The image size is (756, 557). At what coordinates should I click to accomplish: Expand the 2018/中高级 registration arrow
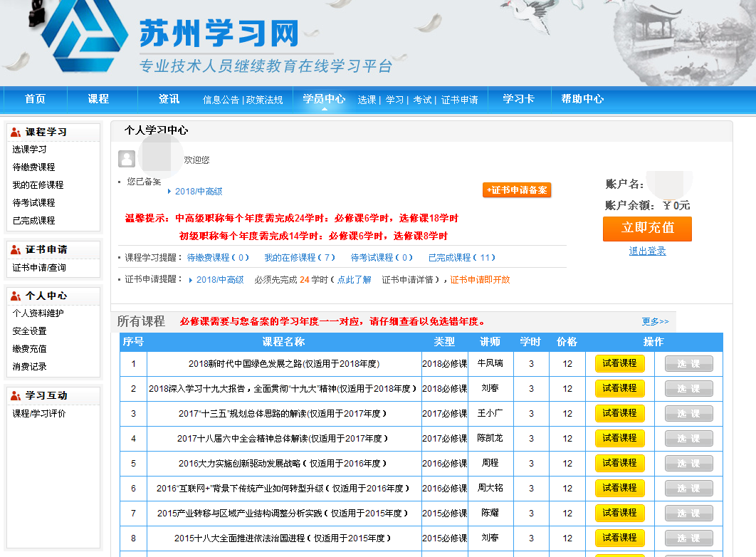[169, 192]
